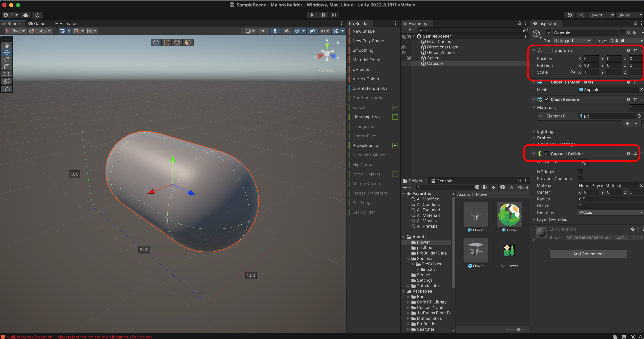644x339 pixels.
Task: Select the Rotate tool
Action: tap(7, 60)
